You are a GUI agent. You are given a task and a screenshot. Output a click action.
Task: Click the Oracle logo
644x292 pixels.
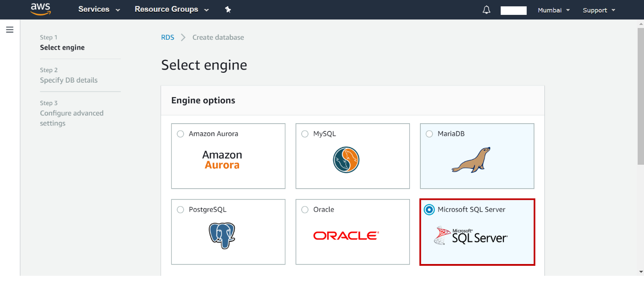[345, 235]
